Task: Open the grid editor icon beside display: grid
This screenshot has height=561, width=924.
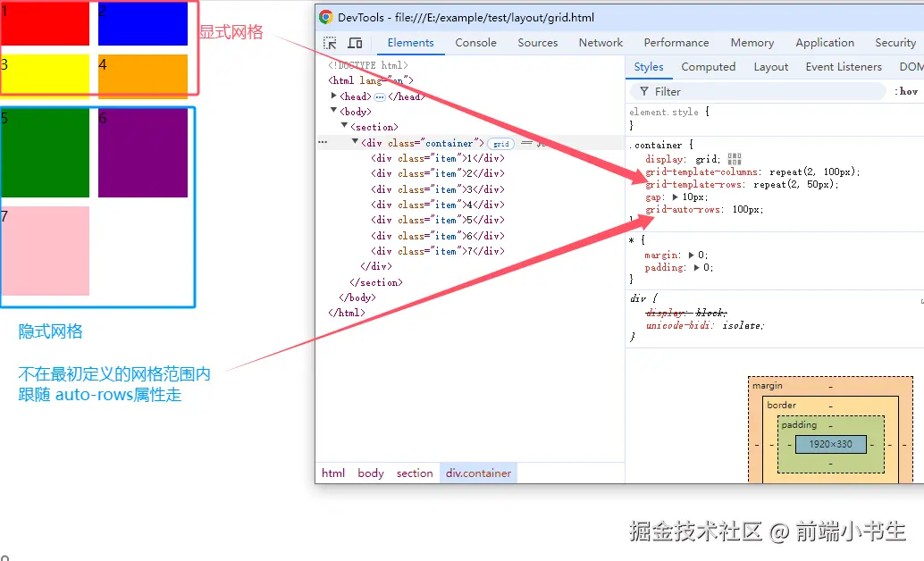Action: tap(735, 159)
